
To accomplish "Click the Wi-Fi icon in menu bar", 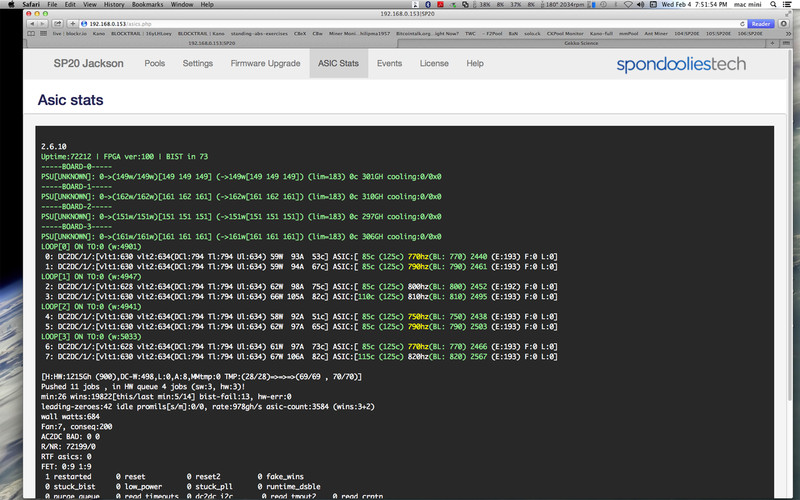I will (628, 4).
